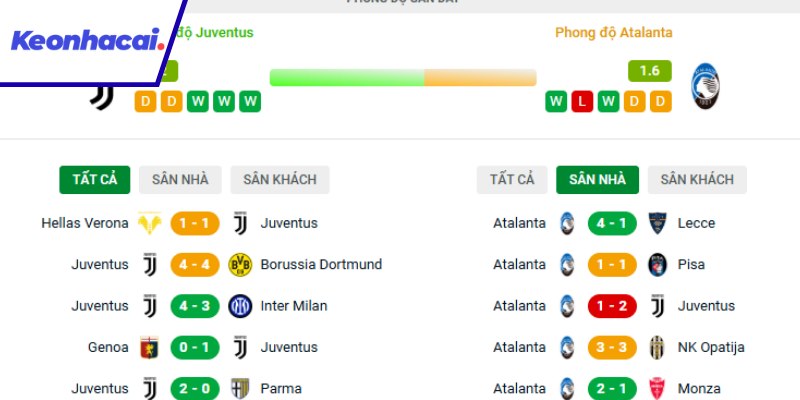Screen dimensions: 800x400
Task: Switch Juventus matches to 'SÂN KHÁCH'
Action: [x=280, y=180]
